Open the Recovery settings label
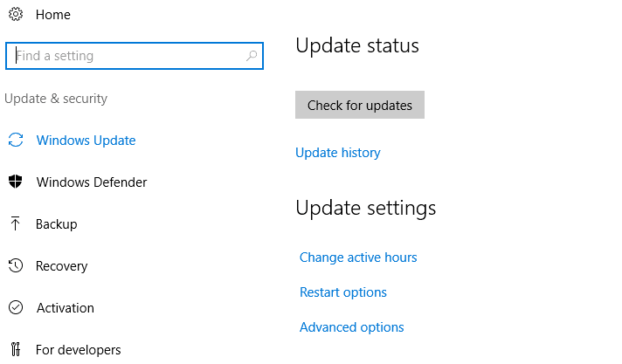Image resolution: width=622 pixels, height=364 pixels. 61,266
